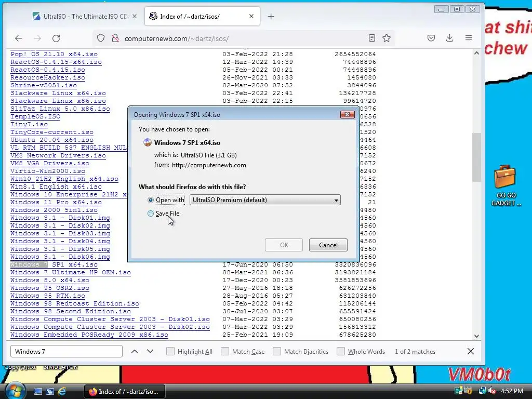
Task: Open Windows 98 Second Edition.iso link
Action: click(71, 311)
